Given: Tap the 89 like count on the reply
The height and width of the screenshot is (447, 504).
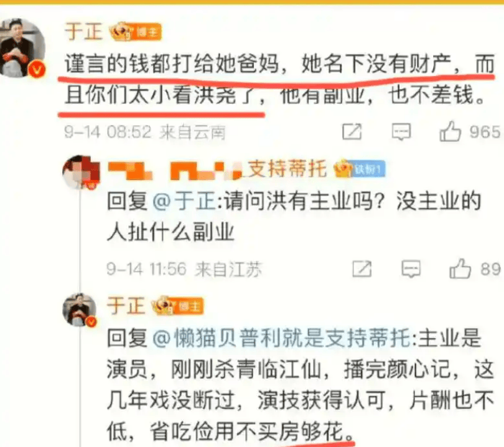Looking at the screenshot, I should coord(490,269).
